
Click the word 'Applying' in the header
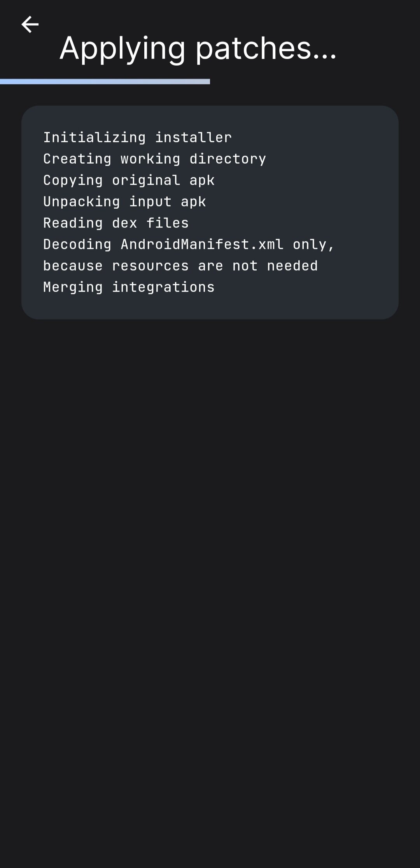pos(122,49)
